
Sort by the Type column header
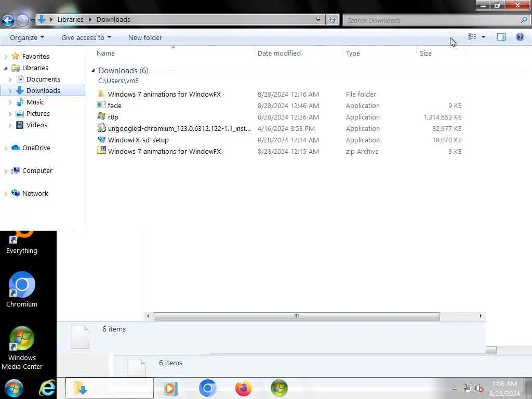click(379, 53)
